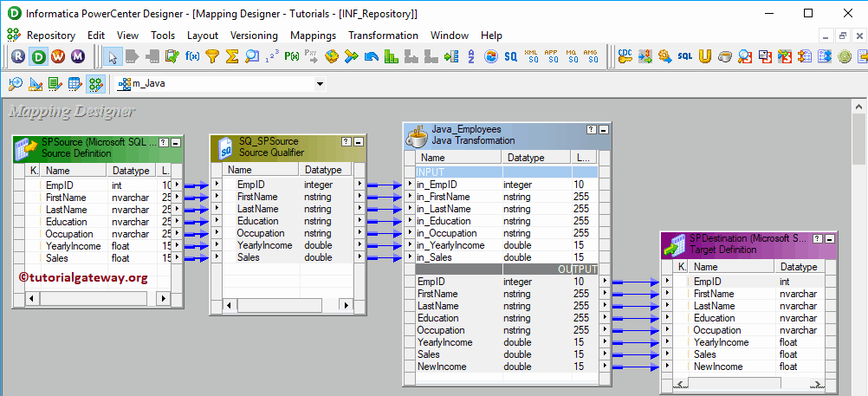Iconize the Java_Employees transformation box

point(604,130)
